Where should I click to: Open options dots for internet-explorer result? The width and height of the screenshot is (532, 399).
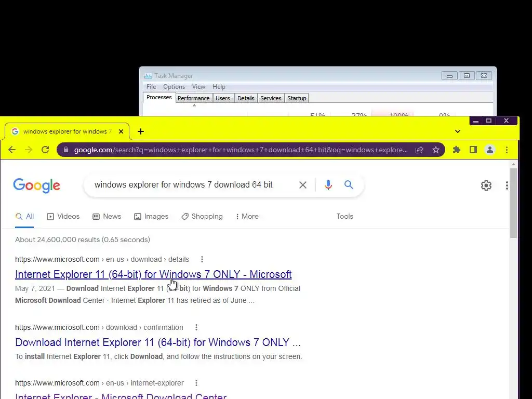[x=196, y=383]
